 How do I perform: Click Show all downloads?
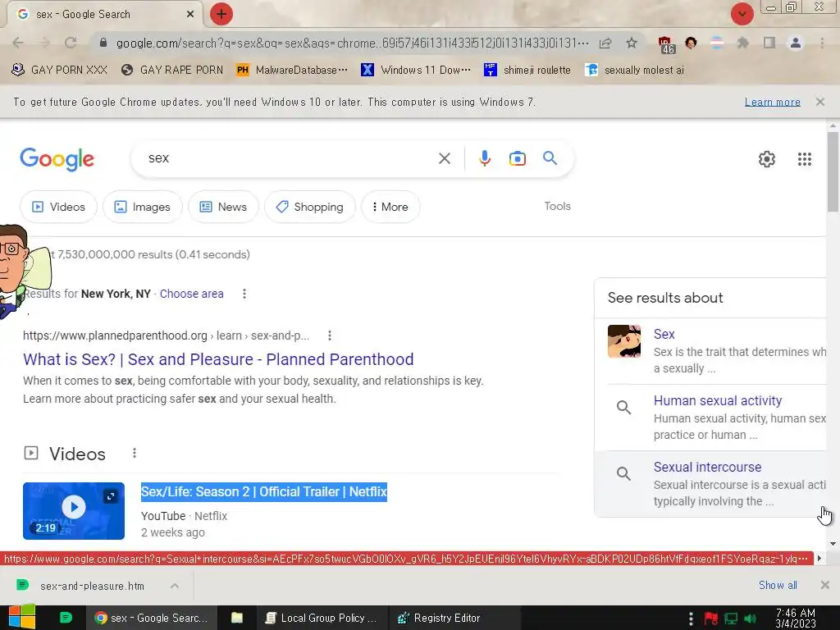coord(778,585)
